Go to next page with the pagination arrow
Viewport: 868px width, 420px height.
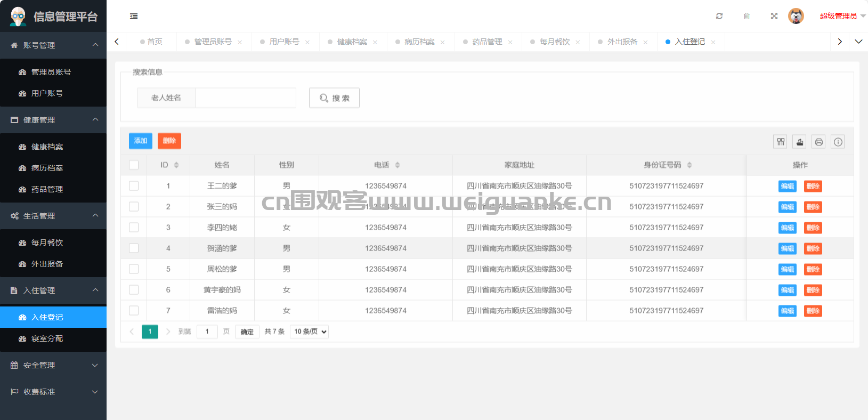168,332
